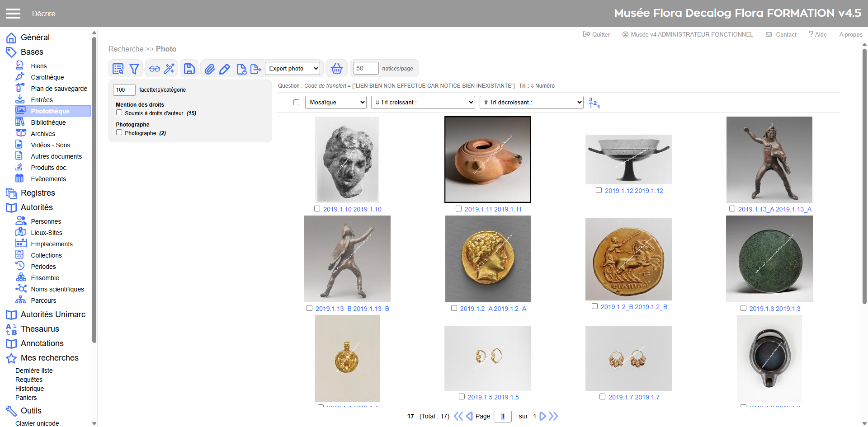Open gold coin thumbnail 2019.1.2_A
The height and width of the screenshot is (427, 868).
pos(488,259)
